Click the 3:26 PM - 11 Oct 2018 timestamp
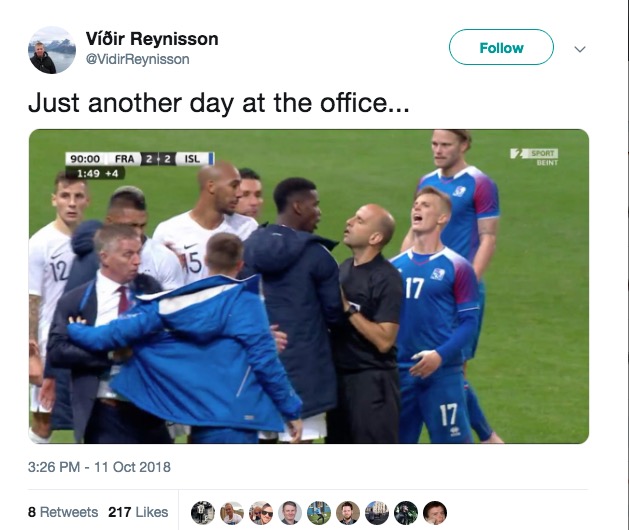629x530 pixels. pyautogui.click(x=99, y=467)
